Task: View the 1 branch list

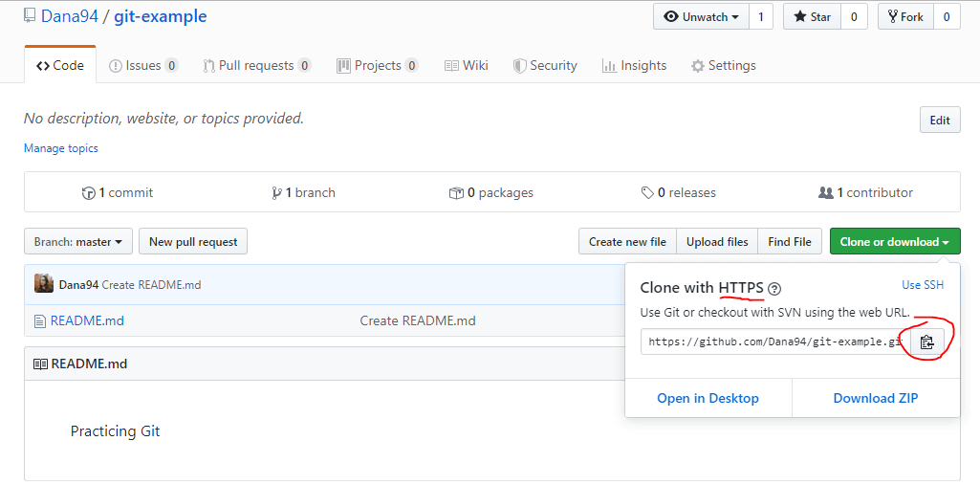Action: click(x=304, y=193)
